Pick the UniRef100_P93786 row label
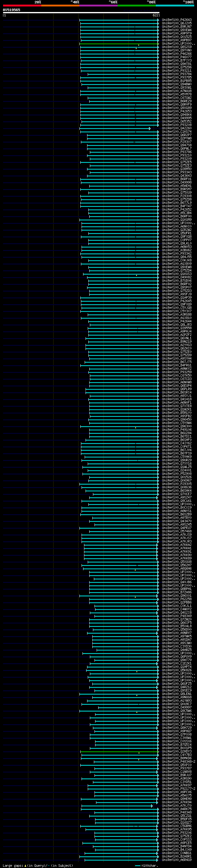Viewport: 197px width, 868px height. pos(177,152)
